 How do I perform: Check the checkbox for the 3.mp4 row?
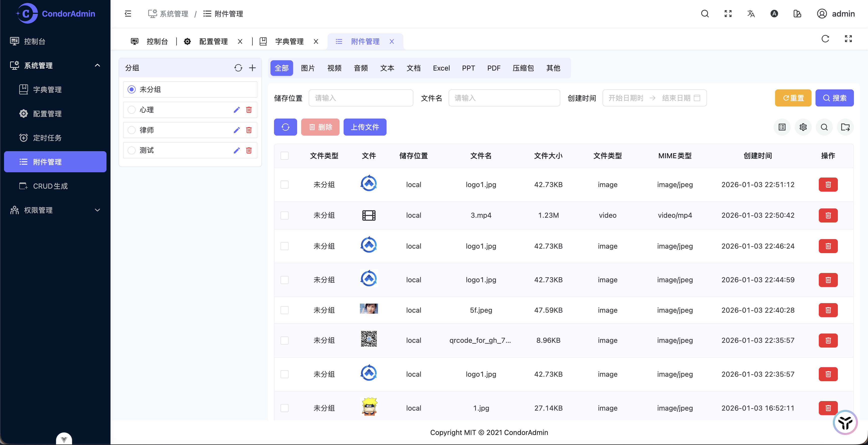click(x=285, y=216)
